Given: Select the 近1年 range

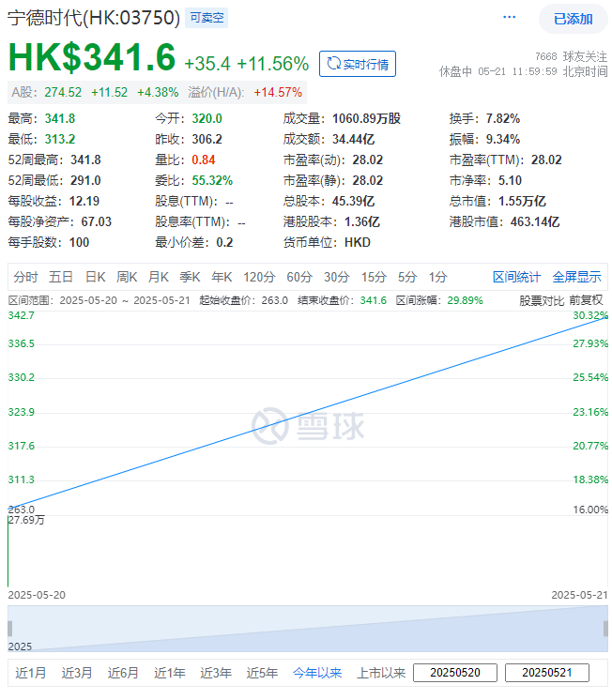Looking at the screenshot, I should 169,673.
